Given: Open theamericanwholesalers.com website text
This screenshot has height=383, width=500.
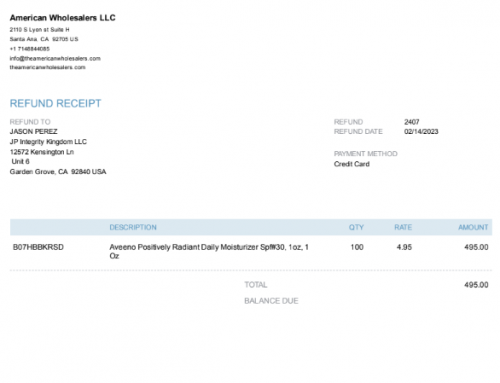Looking at the screenshot, I should click(x=47, y=67).
